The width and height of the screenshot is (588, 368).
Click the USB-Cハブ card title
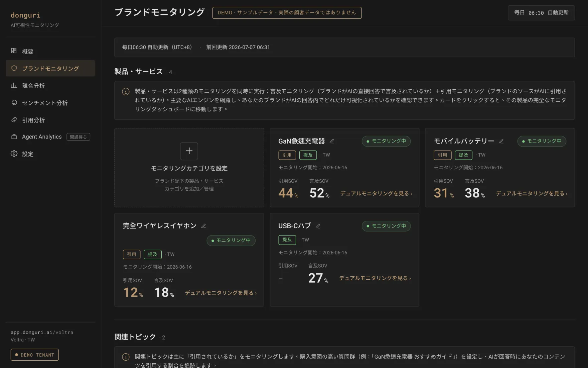(x=295, y=226)
